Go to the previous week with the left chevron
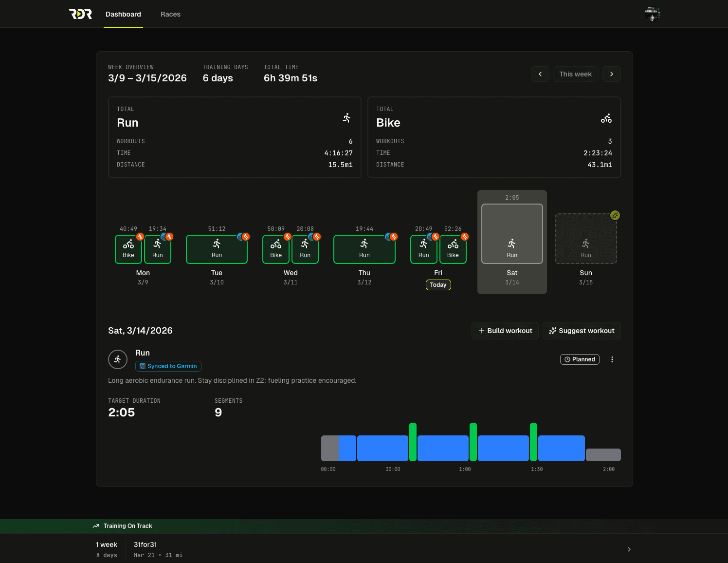The width and height of the screenshot is (728, 563). click(x=540, y=74)
